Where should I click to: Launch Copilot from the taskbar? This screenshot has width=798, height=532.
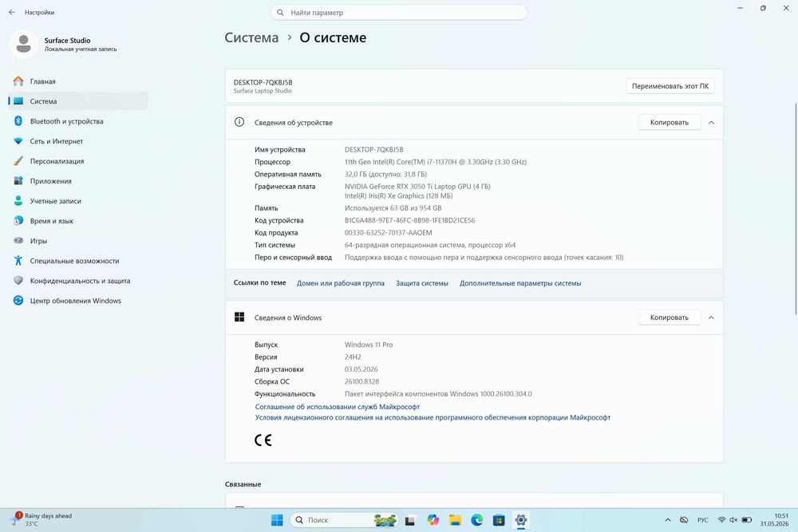(x=433, y=520)
